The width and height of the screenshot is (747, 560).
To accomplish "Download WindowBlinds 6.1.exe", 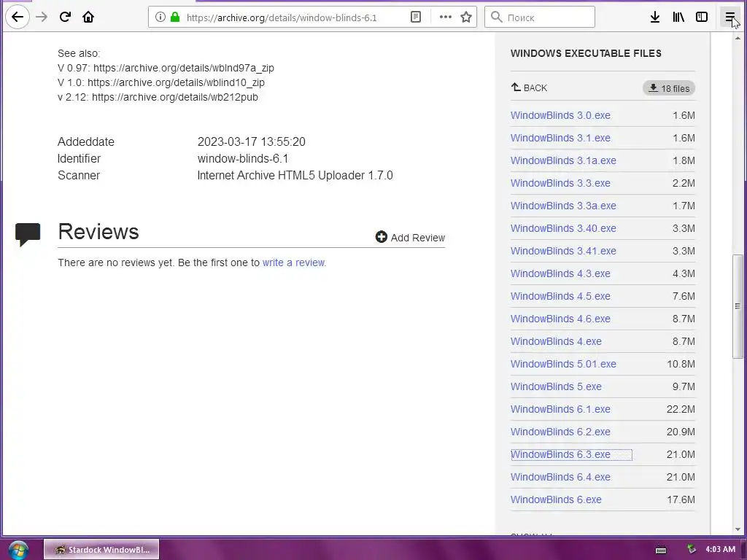I will tap(560, 409).
